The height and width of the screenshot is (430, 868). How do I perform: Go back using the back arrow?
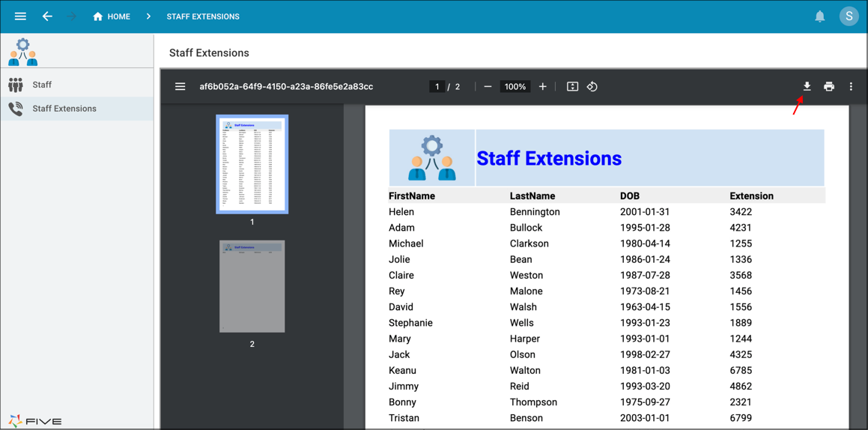pos(47,16)
